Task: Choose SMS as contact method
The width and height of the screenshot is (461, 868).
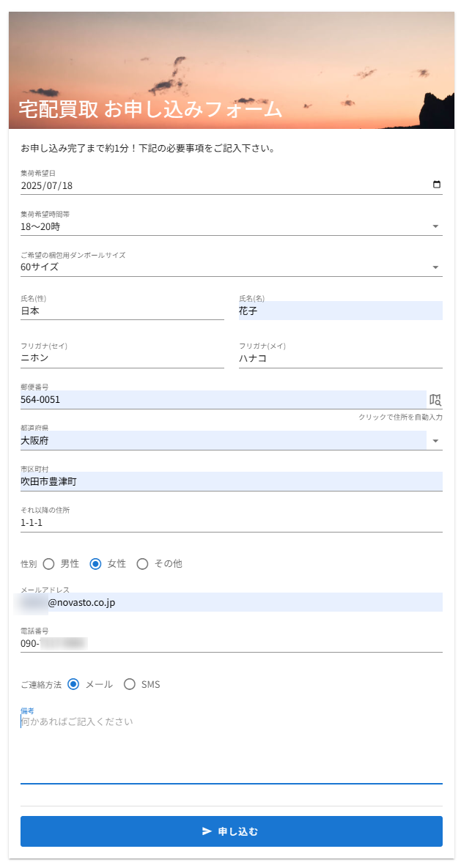Action: point(130,684)
